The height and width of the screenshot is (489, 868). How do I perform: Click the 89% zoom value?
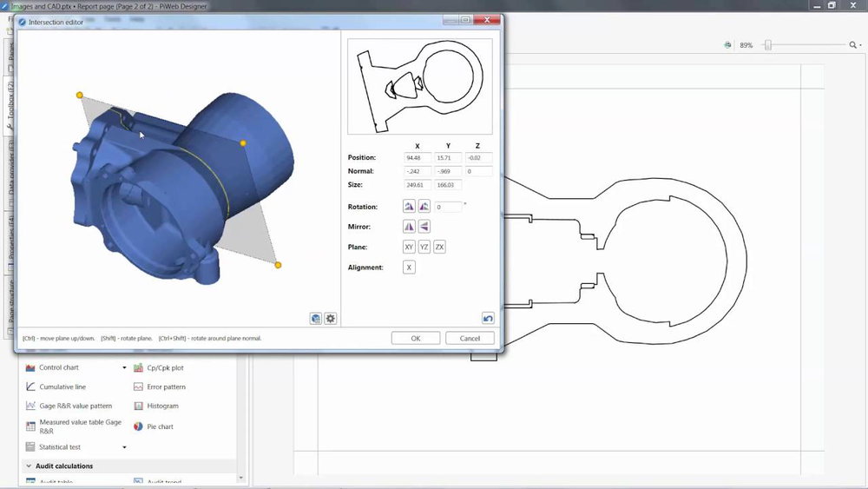[746, 45]
